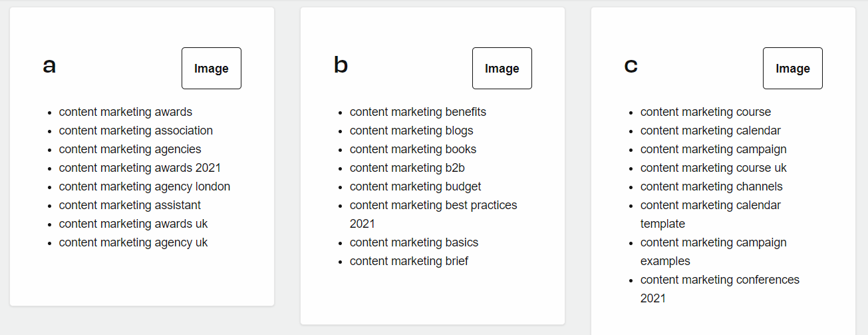Click the Image placeholder in card a
868x335 pixels.
(x=212, y=68)
